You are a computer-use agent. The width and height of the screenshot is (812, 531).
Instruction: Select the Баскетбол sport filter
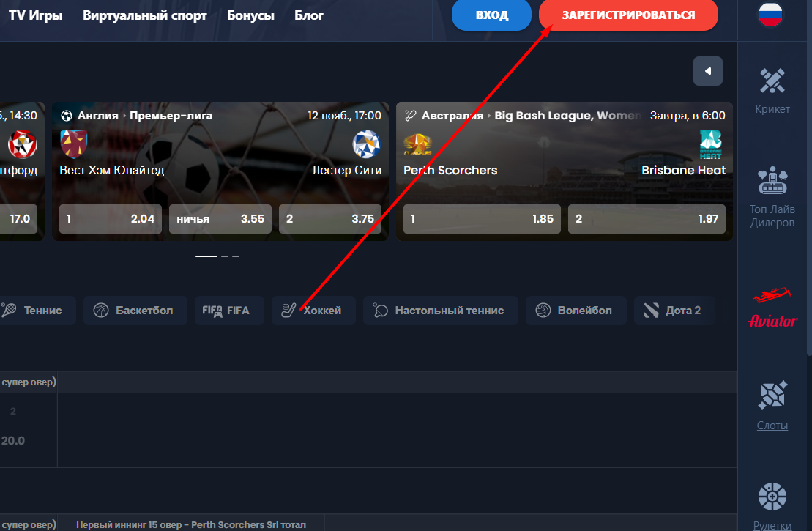coord(135,311)
